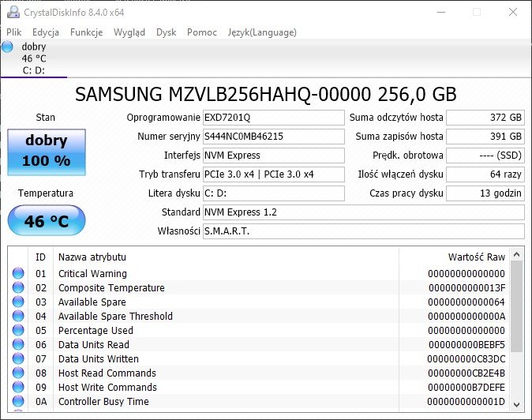Click status orb for Available Spare Threshold row
This screenshot has height=420, width=532.
(18, 316)
